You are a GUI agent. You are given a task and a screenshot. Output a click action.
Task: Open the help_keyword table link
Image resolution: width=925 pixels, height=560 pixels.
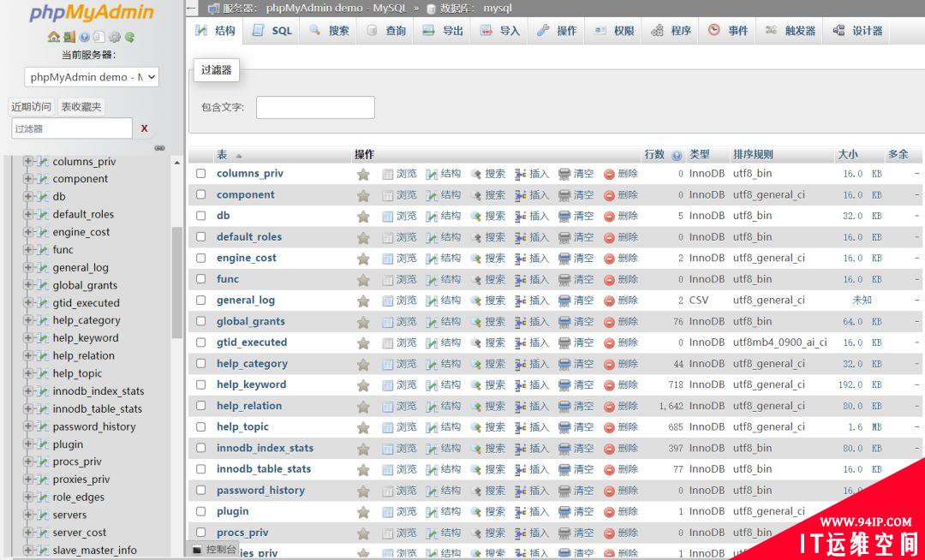[251, 385]
